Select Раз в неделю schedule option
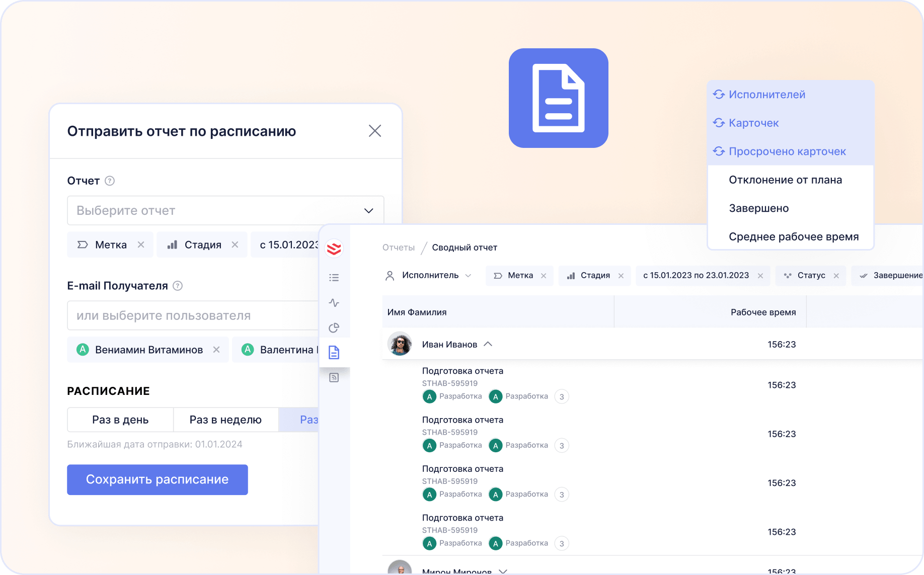 225,420
